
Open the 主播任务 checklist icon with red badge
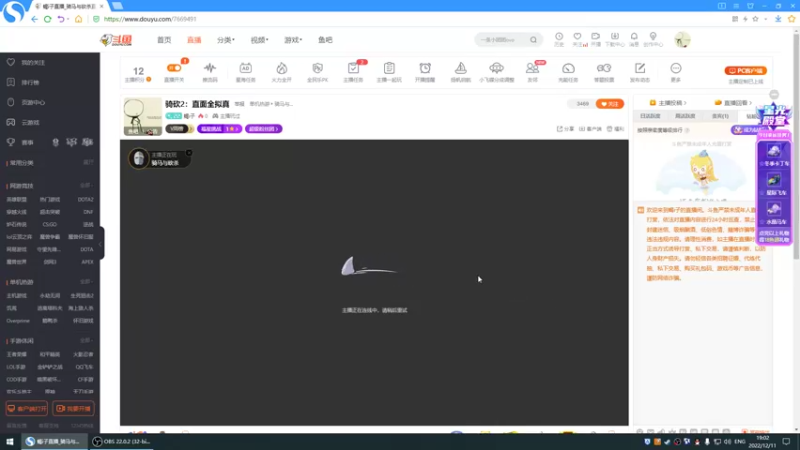pos(353,68)
